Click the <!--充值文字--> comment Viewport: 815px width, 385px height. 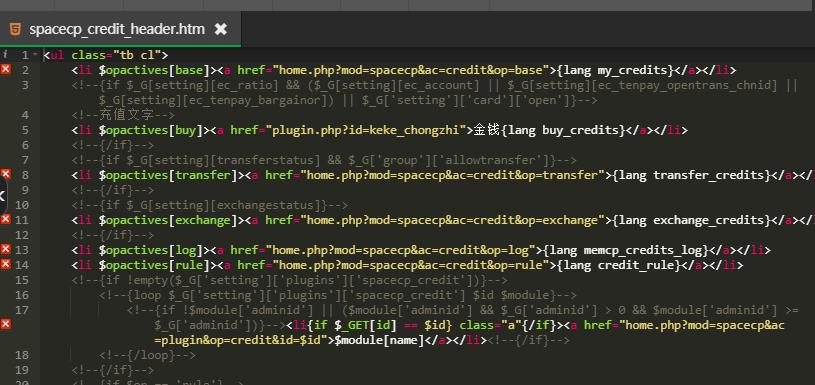(x=124, y=115)
